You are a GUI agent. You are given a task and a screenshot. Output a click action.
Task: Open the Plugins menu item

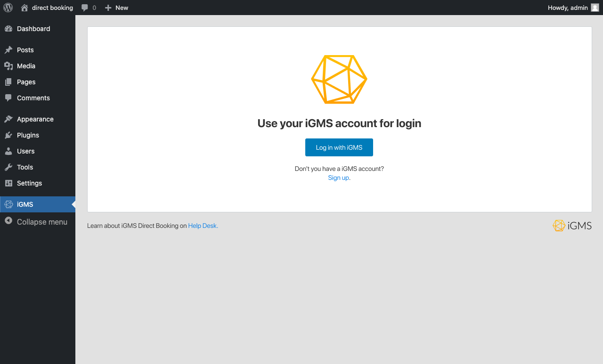click(38, 135)
